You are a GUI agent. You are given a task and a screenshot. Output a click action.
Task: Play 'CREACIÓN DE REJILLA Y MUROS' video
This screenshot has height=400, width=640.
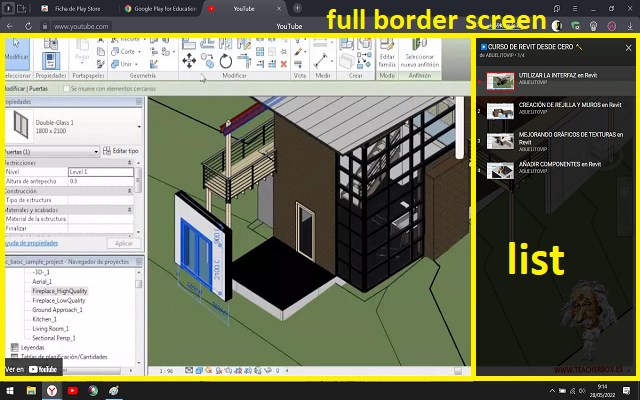(x=556, y=111)
